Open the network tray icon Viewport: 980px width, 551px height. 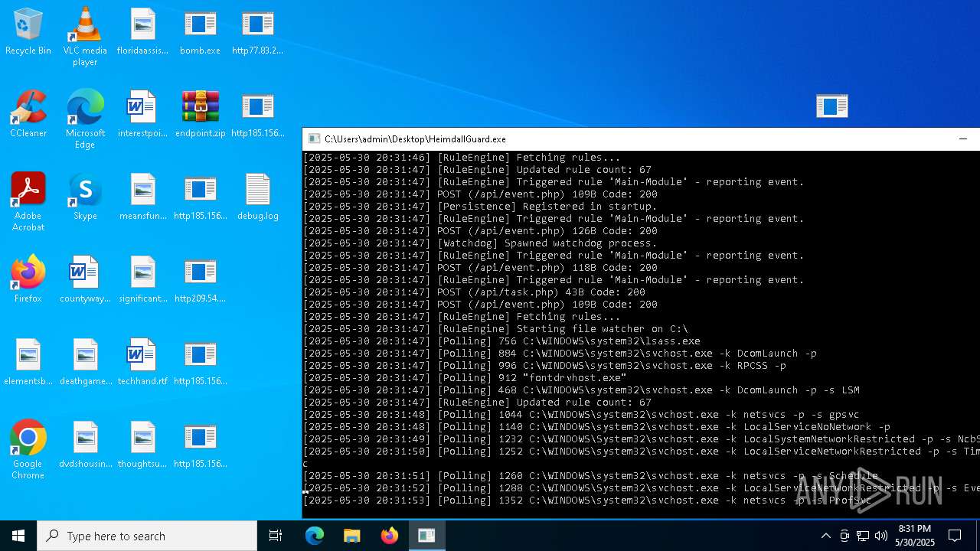[862, 536]
